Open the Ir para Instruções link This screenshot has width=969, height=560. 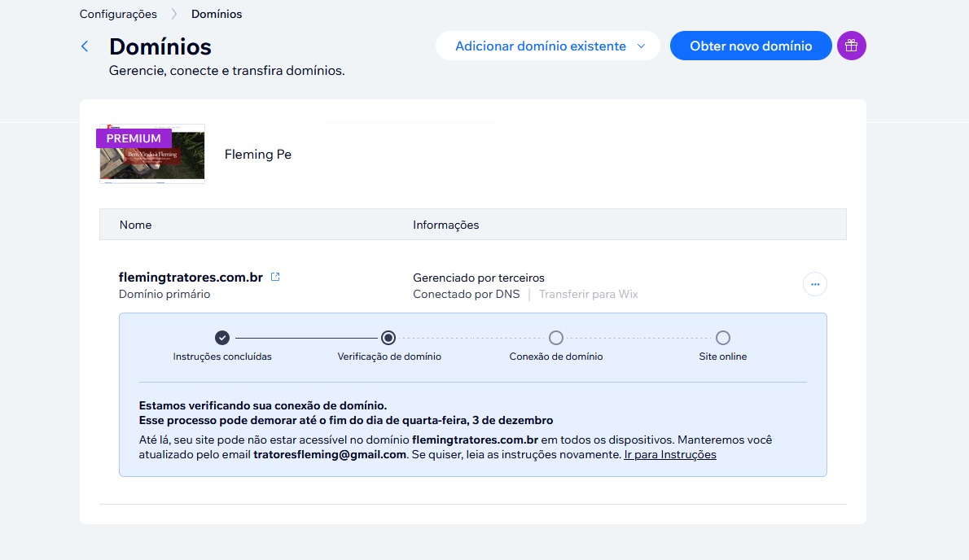669,454
